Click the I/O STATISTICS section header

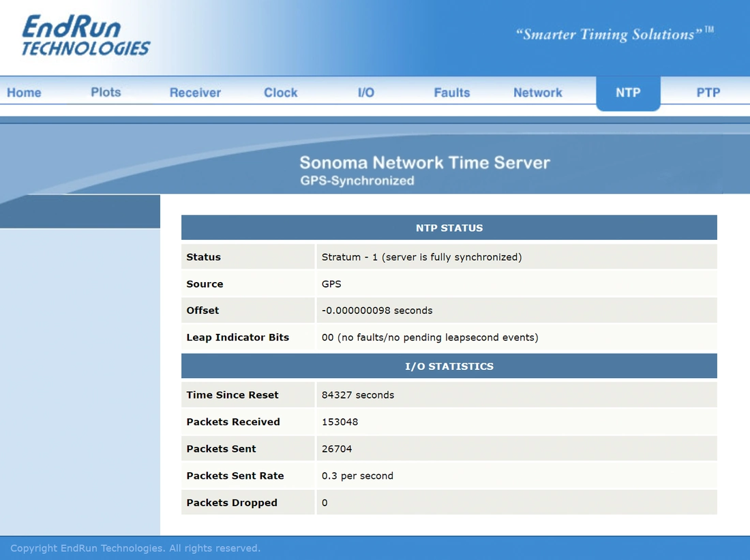pyautogui.click(x=449, y=367)
